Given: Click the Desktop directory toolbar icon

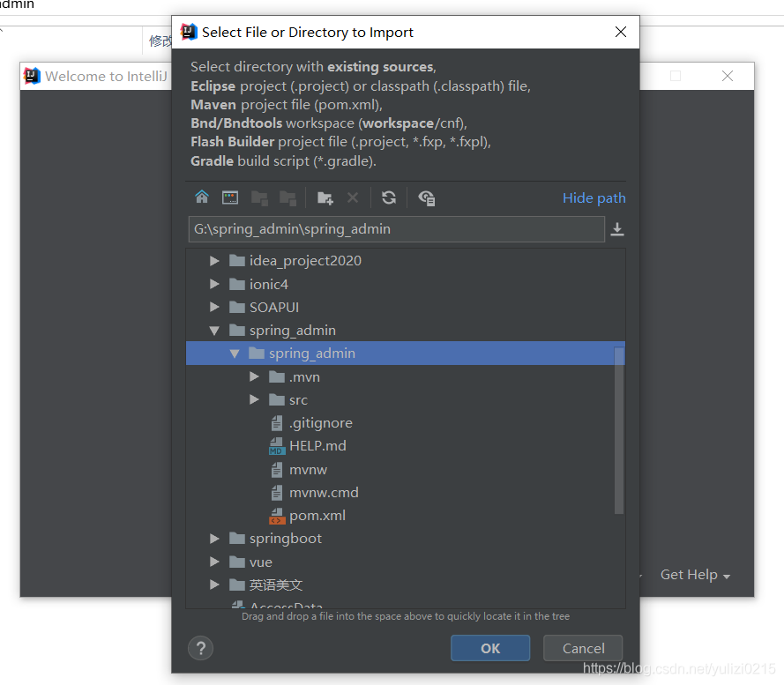Looking at the screenshot, I should point(230,197).
